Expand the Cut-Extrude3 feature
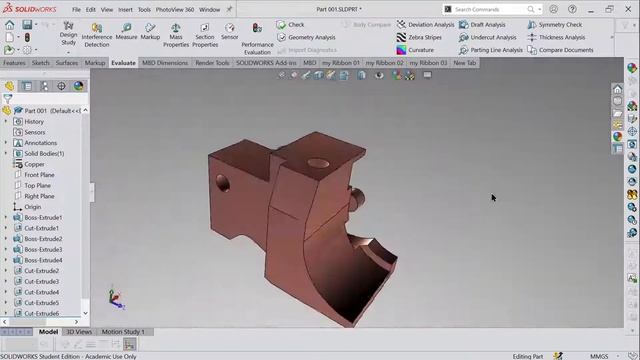The image size is (640, 360). click(x=6, y=281)
